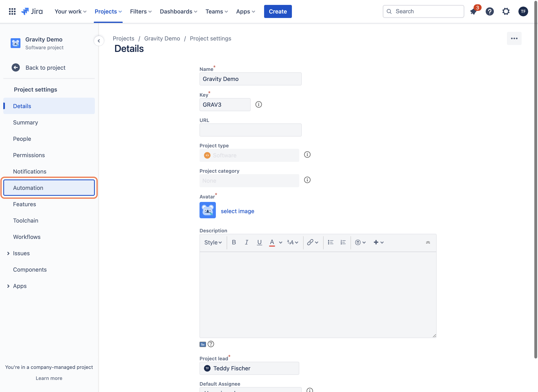Viewport: 538px width, 392px height.
Task: Insert a numbered list
Action: pos(343,242)
